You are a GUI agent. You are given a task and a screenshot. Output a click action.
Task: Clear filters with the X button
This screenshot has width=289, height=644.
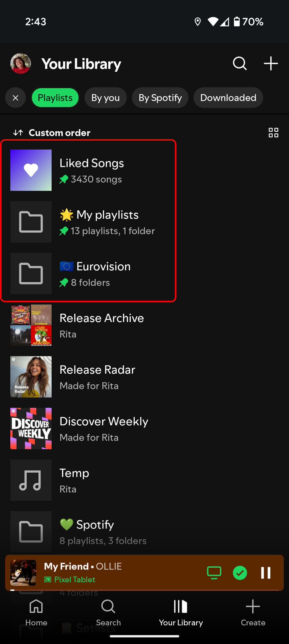click(x=15, y=98)
